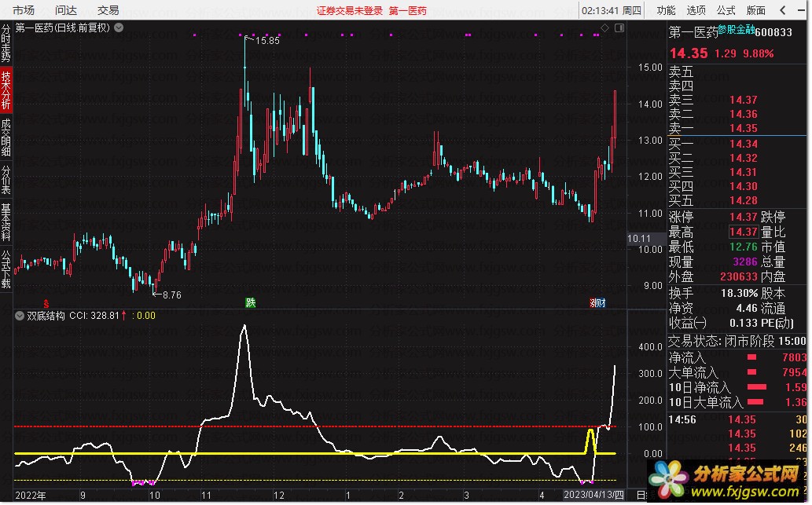Click the 双底结构 indicator name
The height and width of the screenshot is (505, 812).
(46, 316)
